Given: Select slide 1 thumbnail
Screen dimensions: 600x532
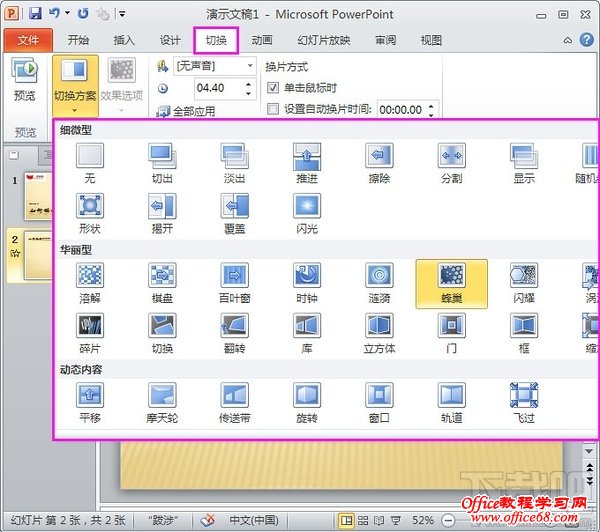Looking at the screenshot, I should pos(38,196).
